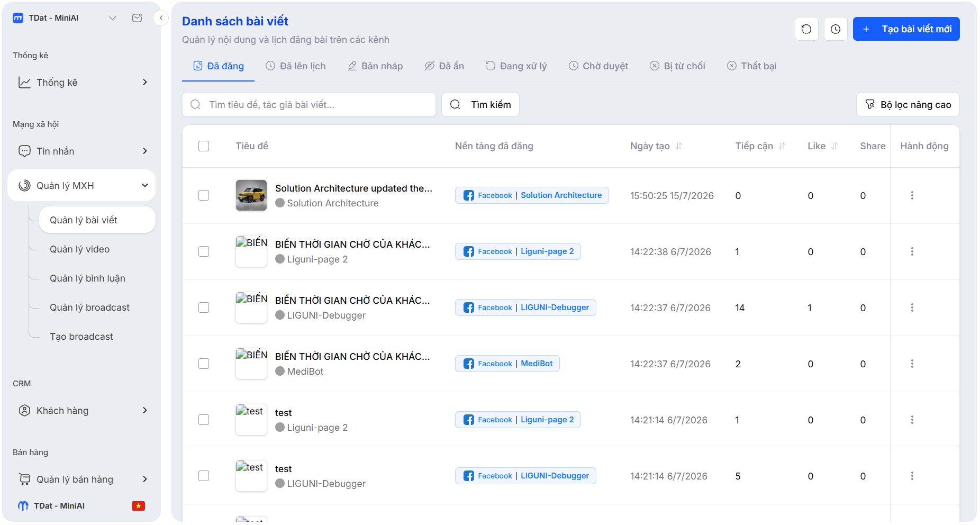
Task: Open actions menu for Solution Architecture post
Action: [x=912, y=195]
